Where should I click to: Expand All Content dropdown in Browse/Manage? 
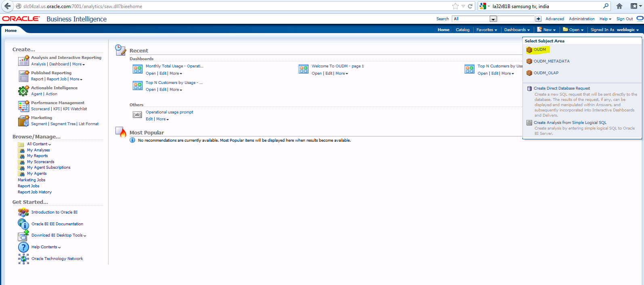coord(39,144)
